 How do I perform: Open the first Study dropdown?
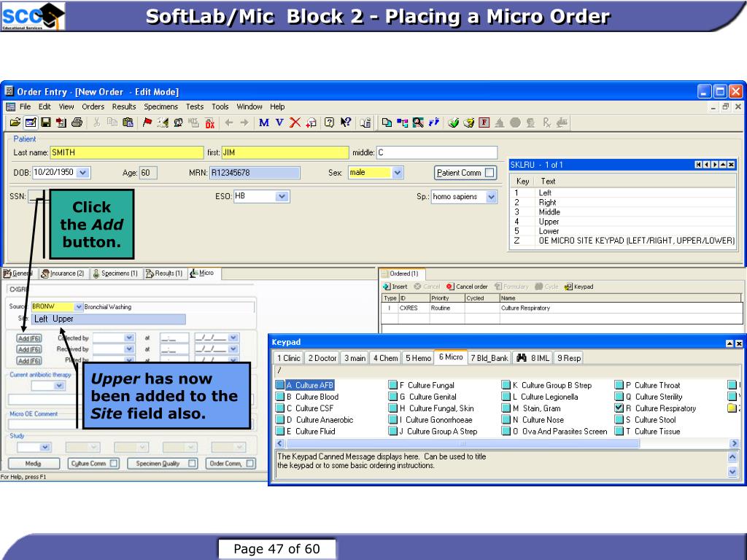44,447
